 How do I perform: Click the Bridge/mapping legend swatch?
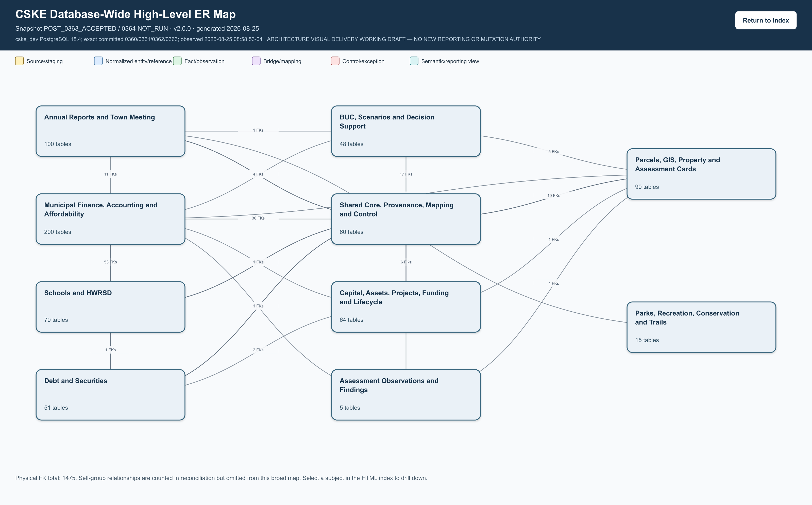tap(256, 61)
